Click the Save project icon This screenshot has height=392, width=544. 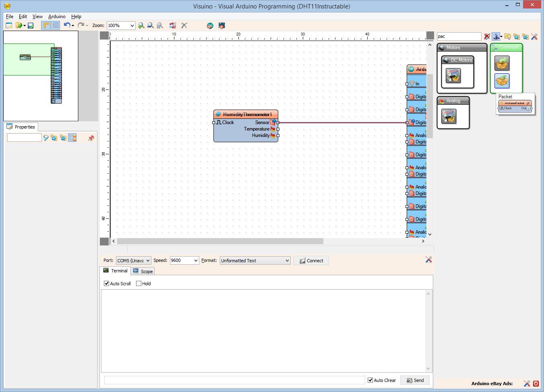pos(31,25)
